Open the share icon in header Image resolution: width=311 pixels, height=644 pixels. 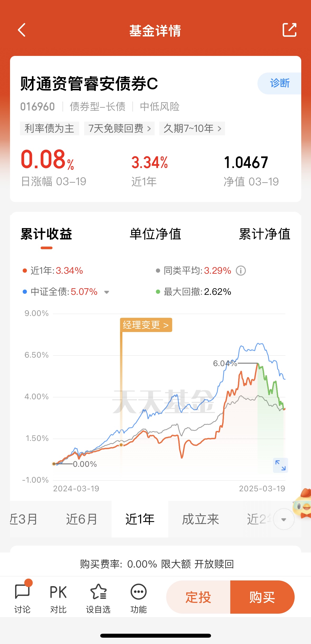tap(289, 30)
